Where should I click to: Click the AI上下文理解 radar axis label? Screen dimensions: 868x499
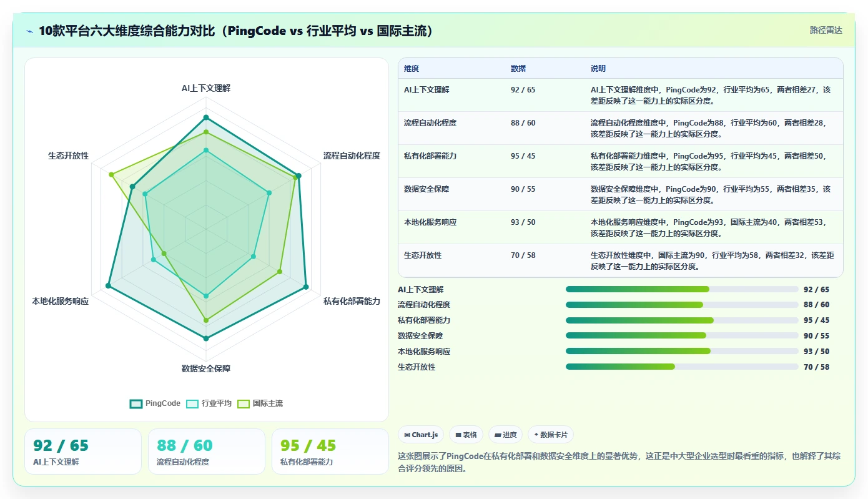[206, 89]
